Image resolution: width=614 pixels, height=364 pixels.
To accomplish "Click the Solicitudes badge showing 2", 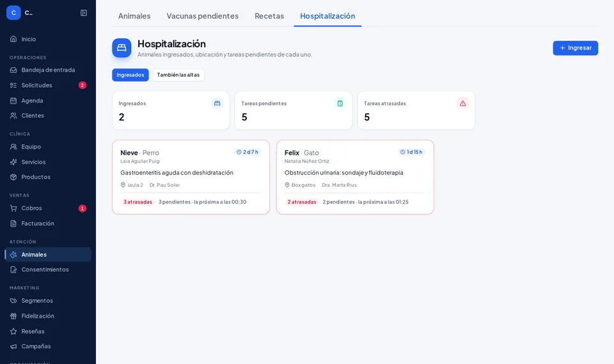I will click(83, 85).
